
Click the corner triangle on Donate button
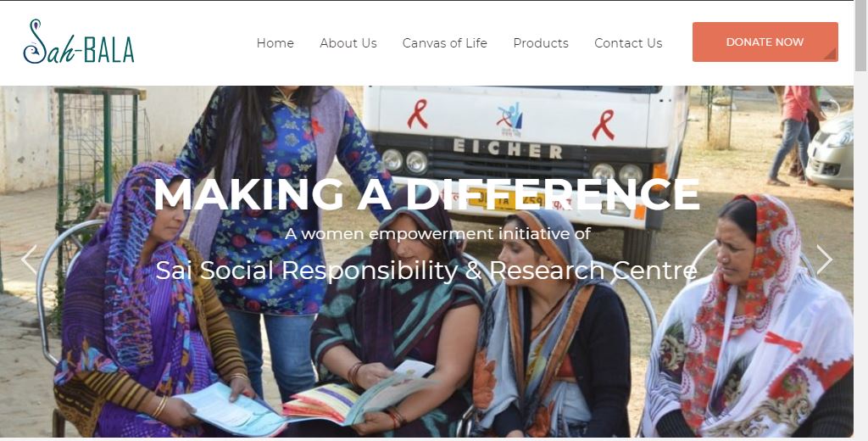(x=831, y=54)
